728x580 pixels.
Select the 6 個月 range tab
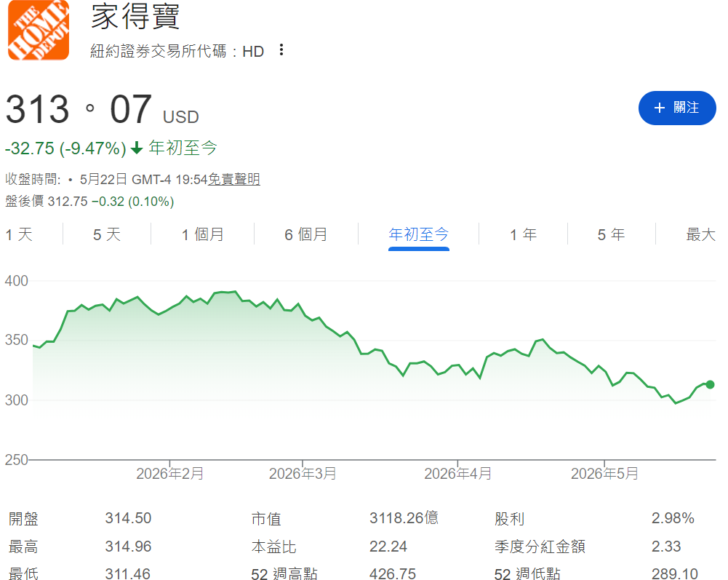pyautogui.click(x=306, y=235)
